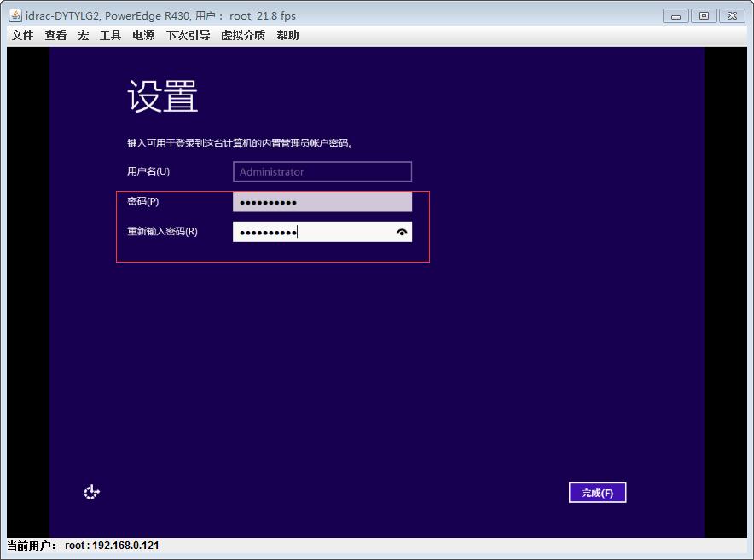Open the 文件 menu
This screenshot has width=754, height=560.
click(x=22, y=35)
